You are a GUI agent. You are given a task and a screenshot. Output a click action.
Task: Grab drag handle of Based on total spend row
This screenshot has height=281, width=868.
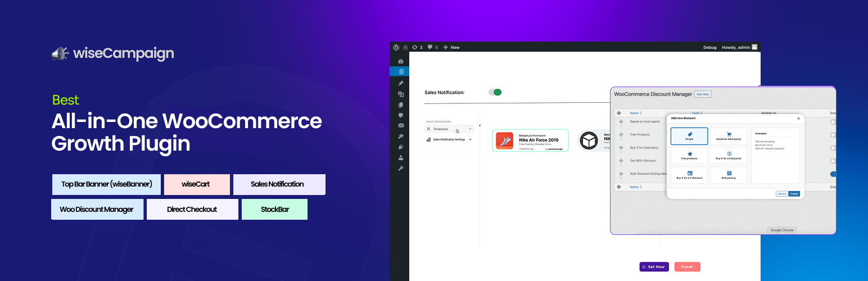pos(621,121)
